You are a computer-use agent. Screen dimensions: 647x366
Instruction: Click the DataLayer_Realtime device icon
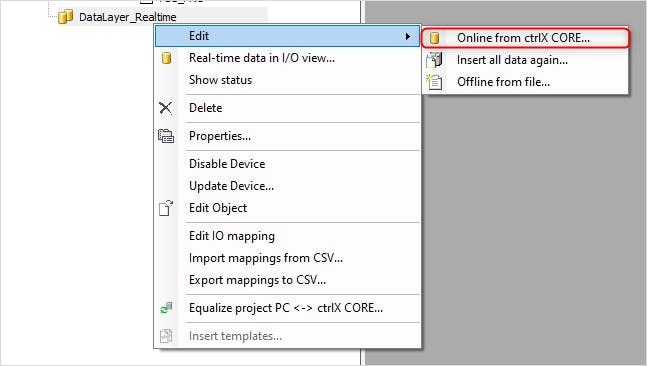pyautogui.click(x=65, y=17)
